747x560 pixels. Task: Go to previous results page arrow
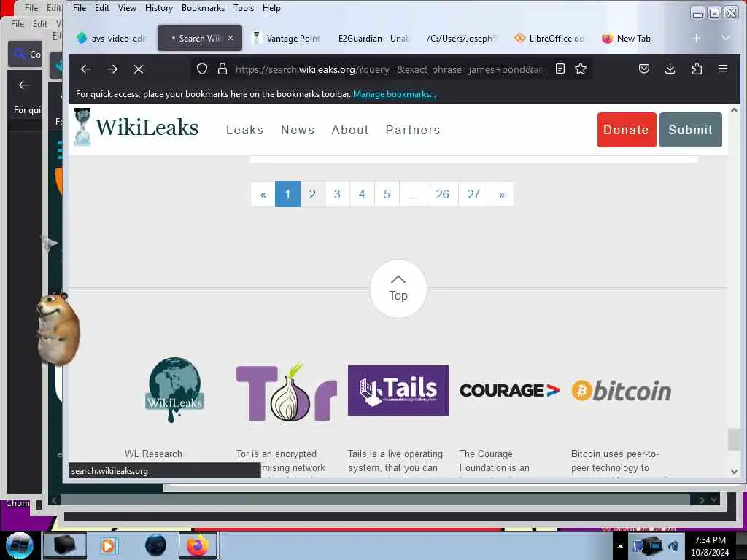pos(263,194)
